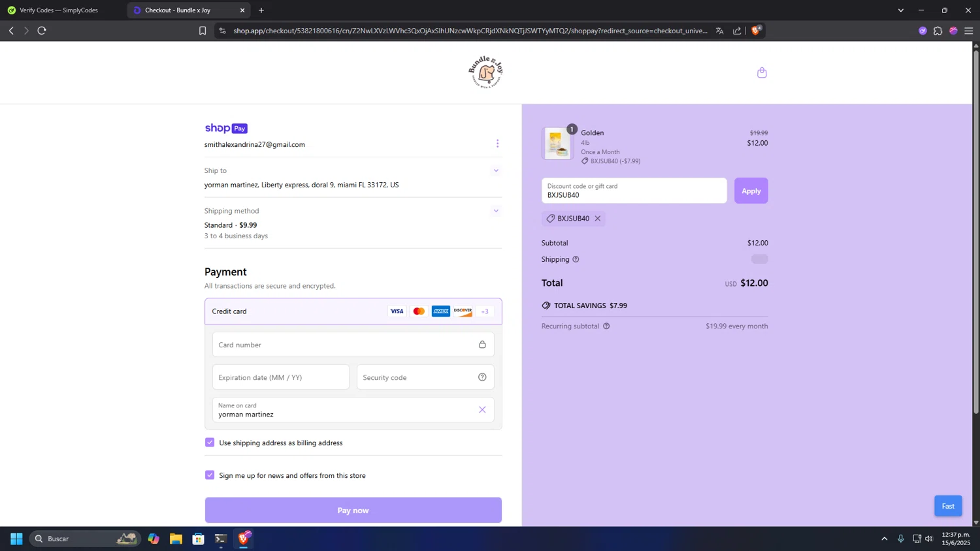The height and width of the screenshot is (551, 980).
Task: Open the Brave Shields icon
Action: pos(756,30)
